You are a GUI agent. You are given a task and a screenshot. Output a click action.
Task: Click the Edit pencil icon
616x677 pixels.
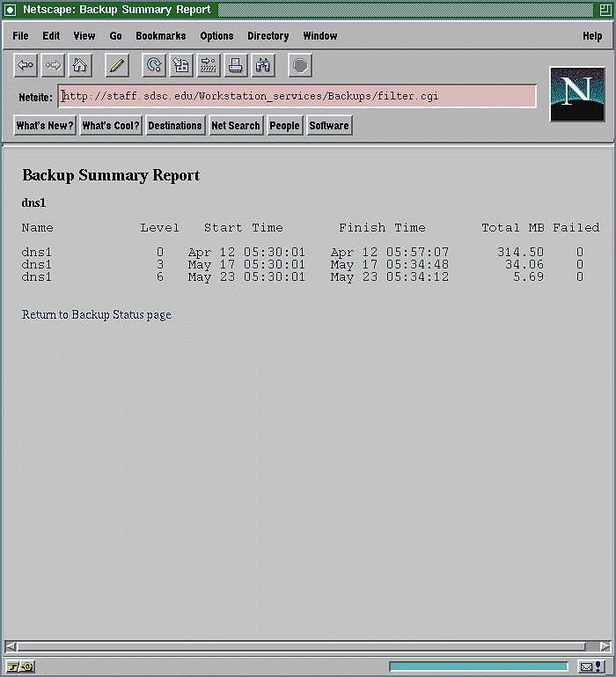pos(117,65)
